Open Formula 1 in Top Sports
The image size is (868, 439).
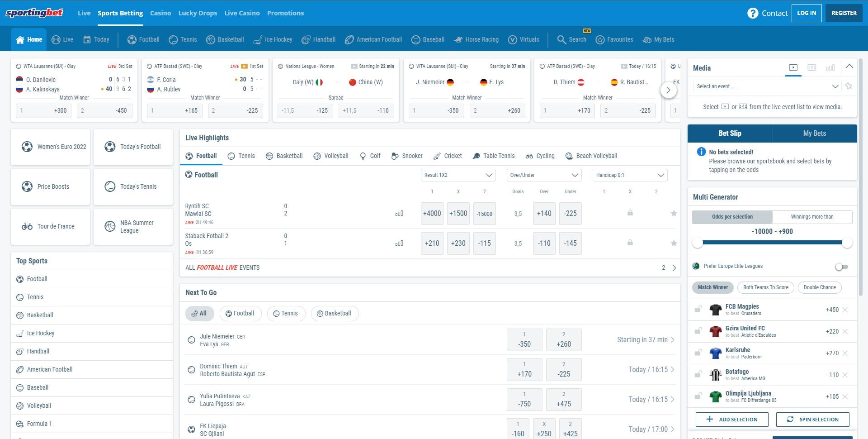92,424
